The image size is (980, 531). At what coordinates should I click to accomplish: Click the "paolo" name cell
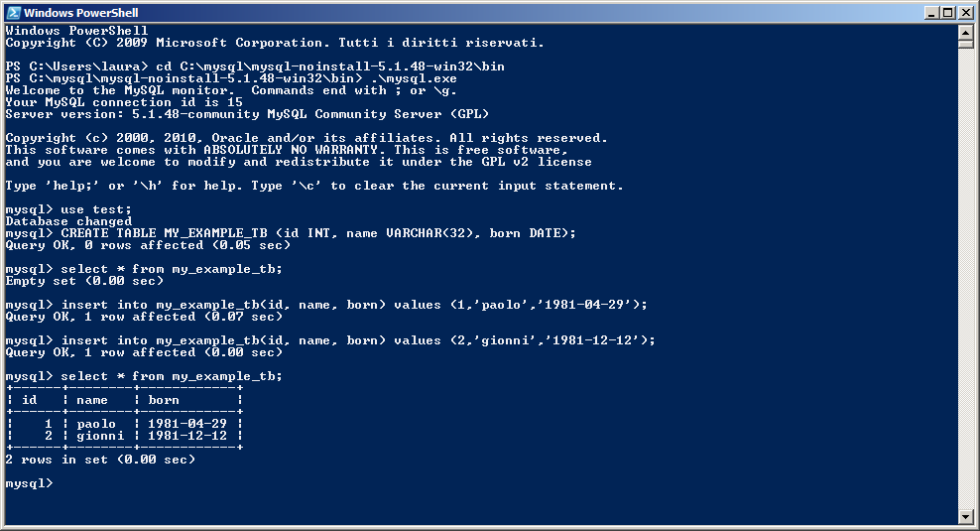click(96, 424)
